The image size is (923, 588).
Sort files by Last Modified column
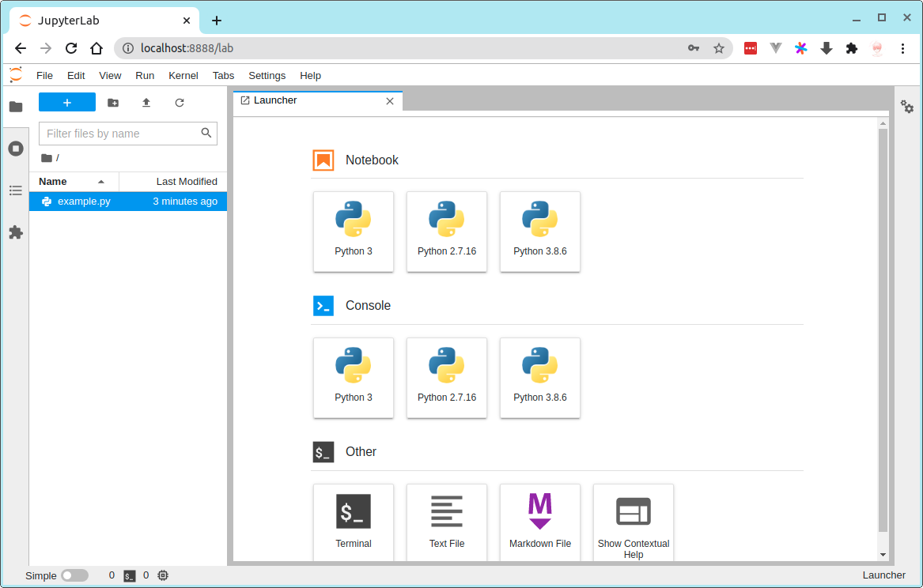[x=173, y=182]
